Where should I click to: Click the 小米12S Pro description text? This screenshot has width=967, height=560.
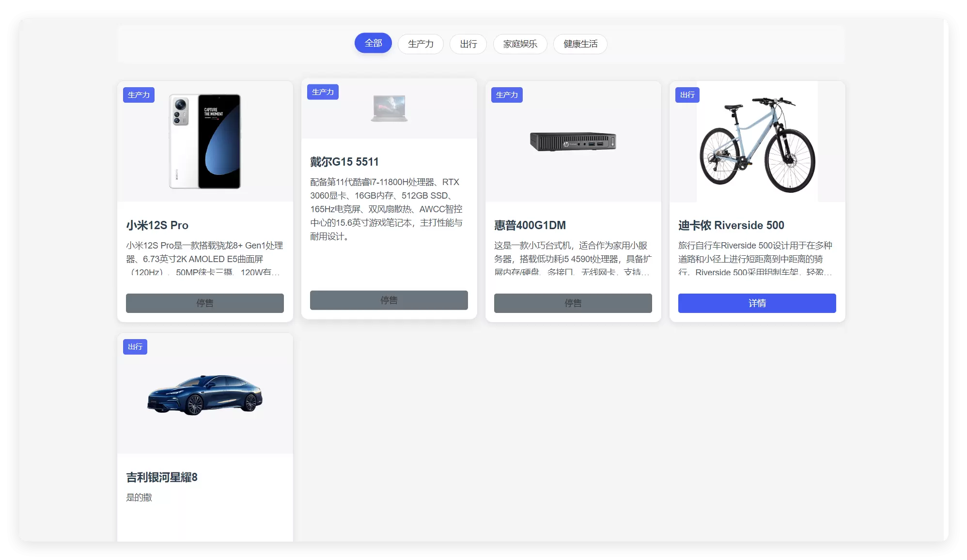pyautogui.click(x=205, y=259)
